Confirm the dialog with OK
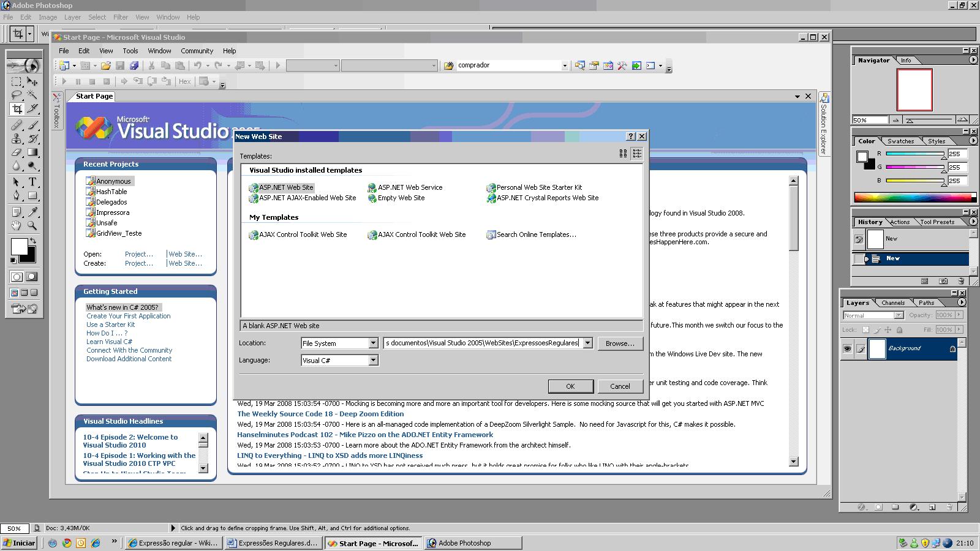Screen dimensions: 980x551 click(570, 386)
